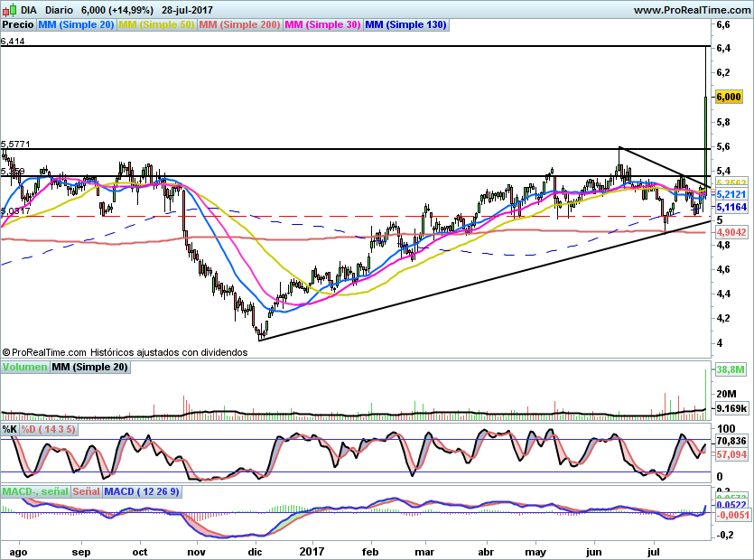Select the Precio label tab

tap(18, 24)
